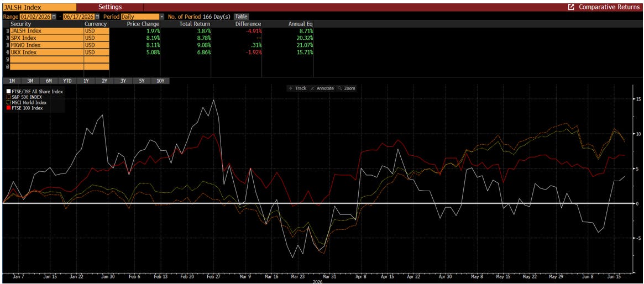Screen dimensions: 644x284
Task: Select the 6M range tab
Action: click(x=49, y=81)
